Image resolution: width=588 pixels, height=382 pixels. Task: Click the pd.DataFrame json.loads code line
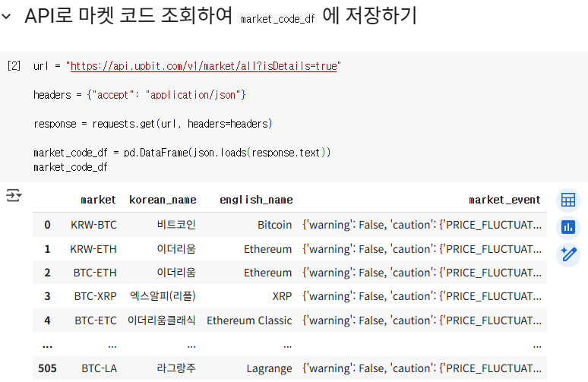coord(182,153)
